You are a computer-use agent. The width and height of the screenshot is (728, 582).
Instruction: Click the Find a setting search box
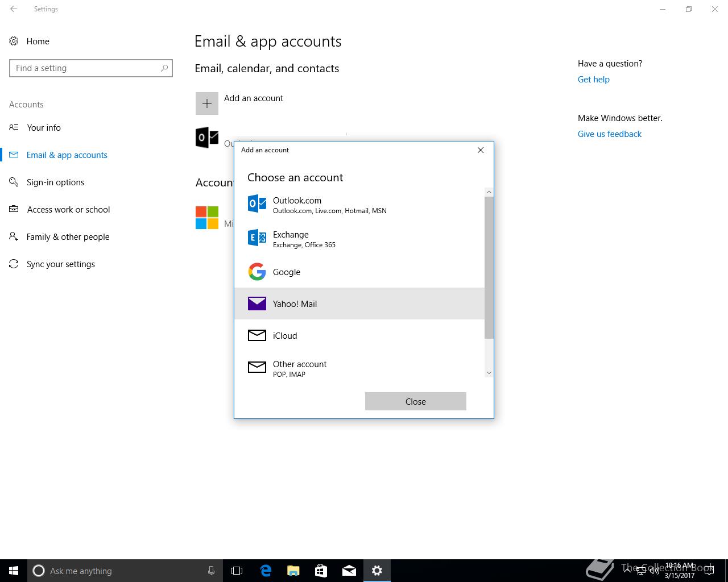pyautogui.click(x=91, y=68)
